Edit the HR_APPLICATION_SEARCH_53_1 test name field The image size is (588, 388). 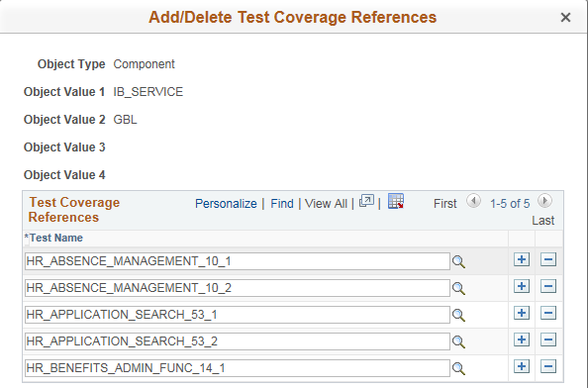238,315
